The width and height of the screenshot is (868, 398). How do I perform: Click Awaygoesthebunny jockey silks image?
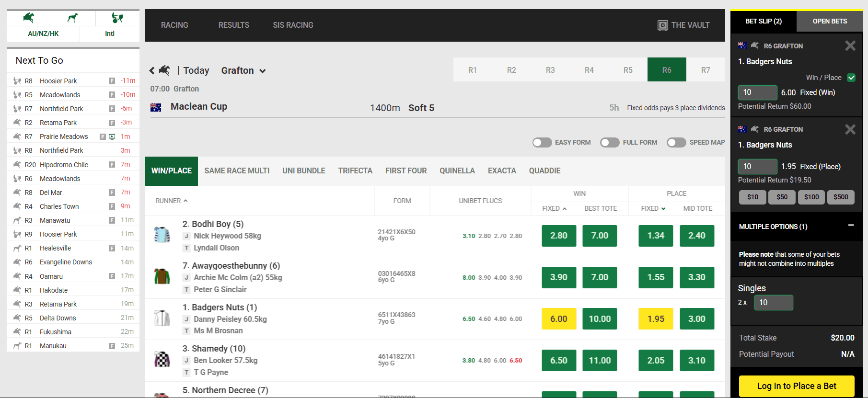click(x=162, y=276)
